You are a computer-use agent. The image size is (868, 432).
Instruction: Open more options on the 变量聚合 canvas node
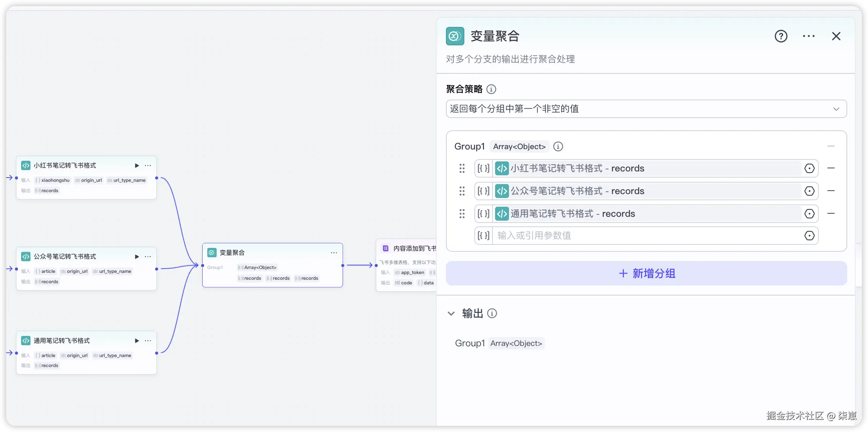(x=334, y=253)
